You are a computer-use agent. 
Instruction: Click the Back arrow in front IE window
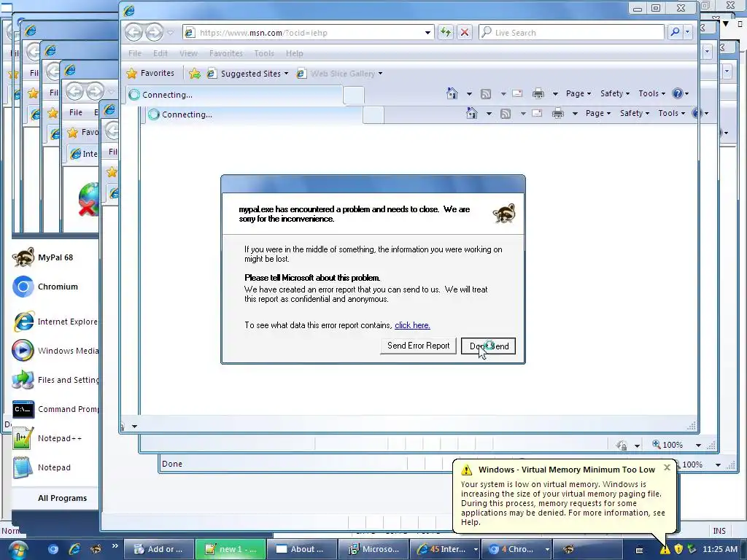point(134,32)
